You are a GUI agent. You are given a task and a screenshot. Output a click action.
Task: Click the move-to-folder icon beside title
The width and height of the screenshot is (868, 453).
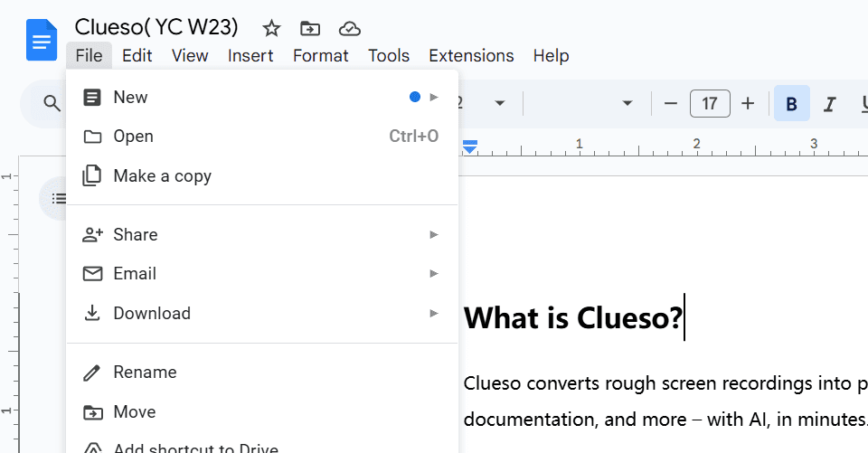(x=310, y=28)
